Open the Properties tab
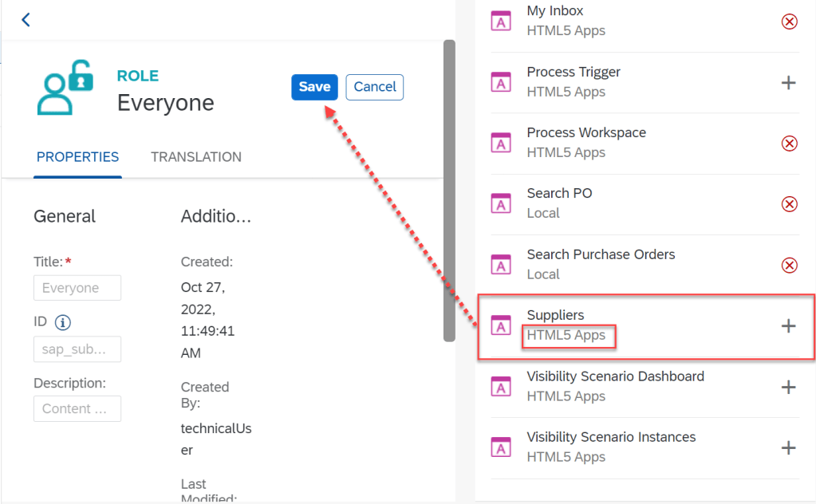The image size is (816, 504). tap(77, 157)
